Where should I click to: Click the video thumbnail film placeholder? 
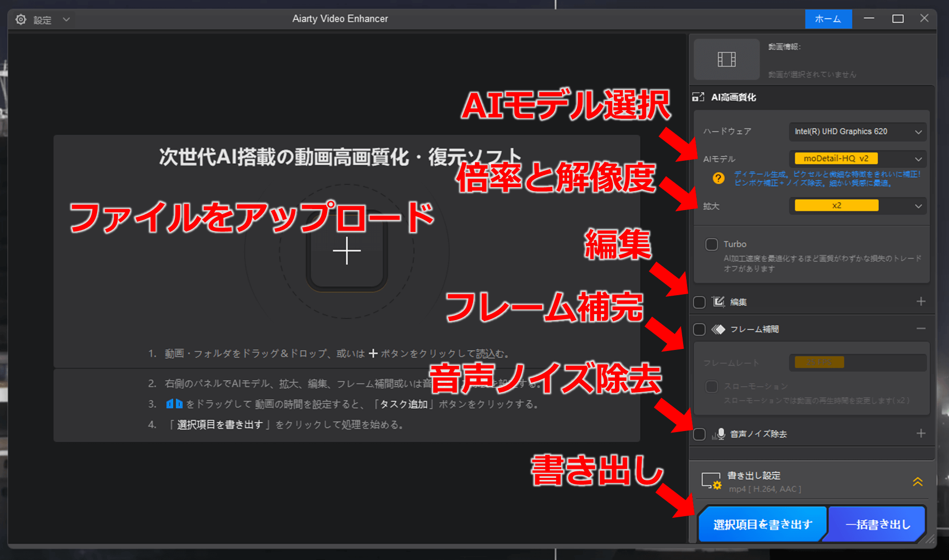pyautogui.click(x=726, y=59)
